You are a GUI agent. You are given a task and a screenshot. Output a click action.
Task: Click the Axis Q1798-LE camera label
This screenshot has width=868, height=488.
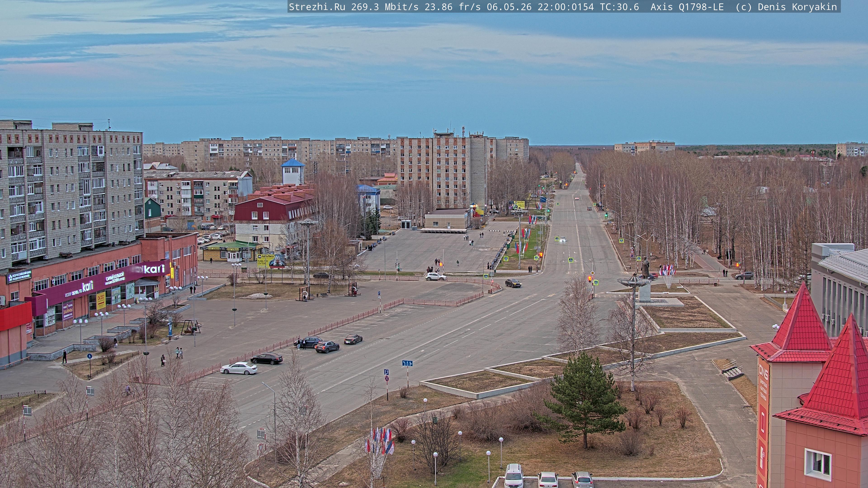click(x=687, y=7)
